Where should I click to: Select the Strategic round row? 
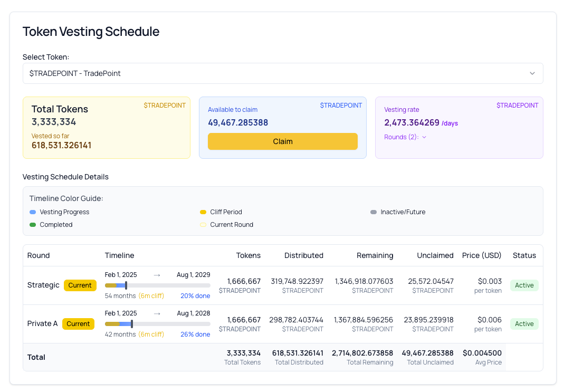42,285
